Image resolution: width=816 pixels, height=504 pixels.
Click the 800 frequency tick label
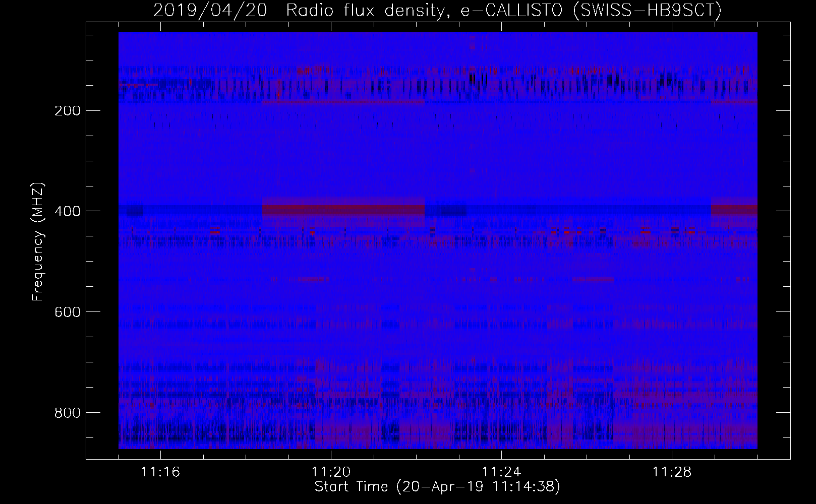67,412
